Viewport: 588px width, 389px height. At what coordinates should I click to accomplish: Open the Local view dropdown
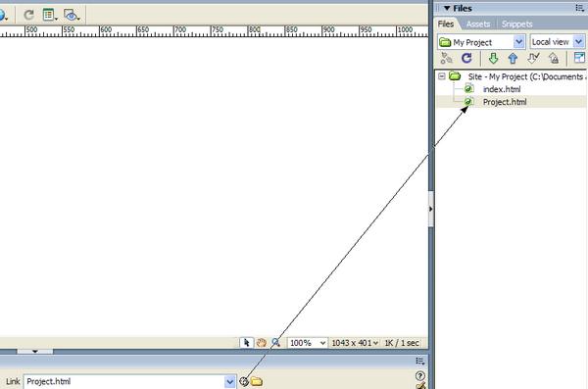point(578,42)
